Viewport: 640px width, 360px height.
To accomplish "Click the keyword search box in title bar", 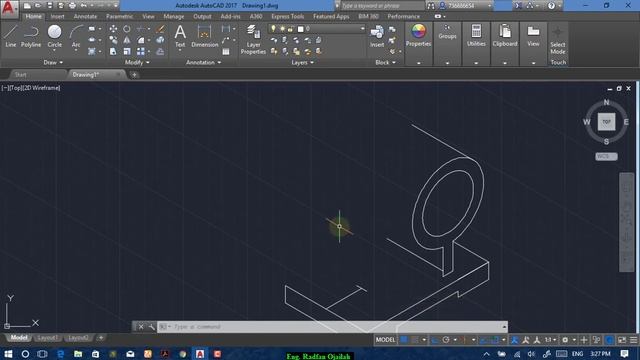I will pyautogui.click(x=382, y=6).
